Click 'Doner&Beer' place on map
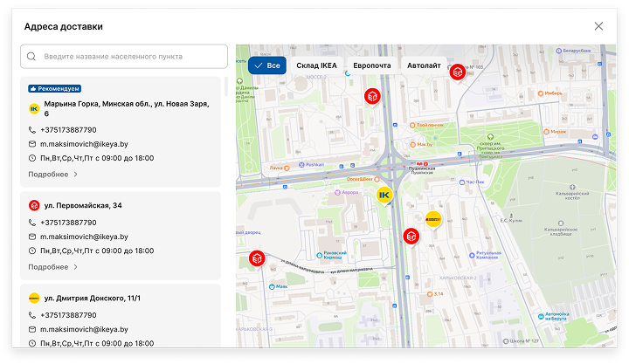629x364 pixels. click(x=363, y=179)
